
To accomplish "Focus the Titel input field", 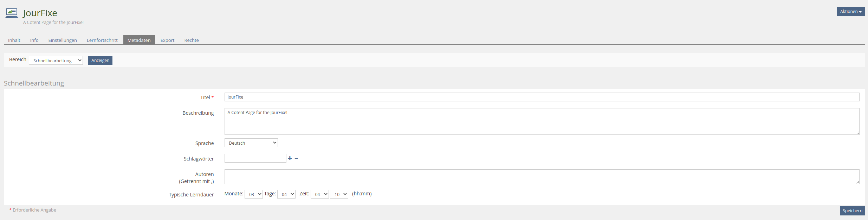I will pos(542,97).
